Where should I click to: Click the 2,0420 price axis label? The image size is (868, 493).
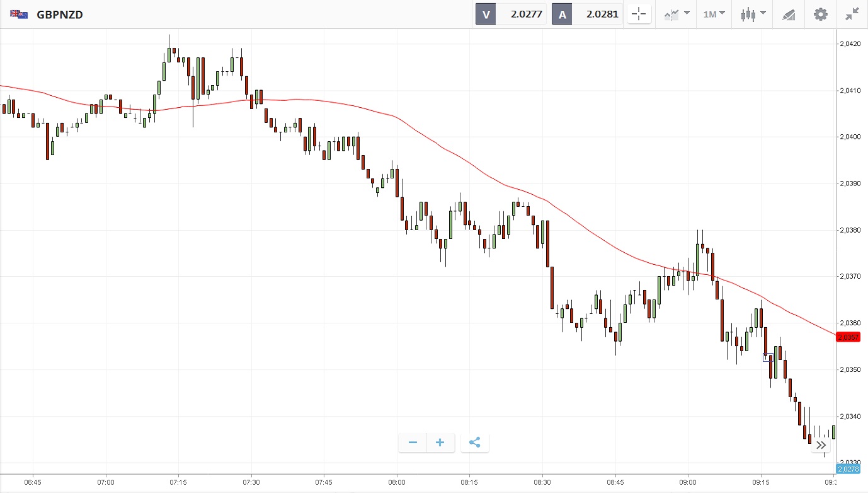(x=850, y=44)
